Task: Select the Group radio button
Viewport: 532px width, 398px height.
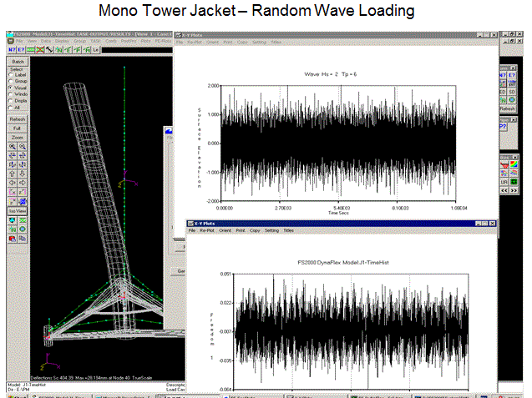Action: (9, 81)
